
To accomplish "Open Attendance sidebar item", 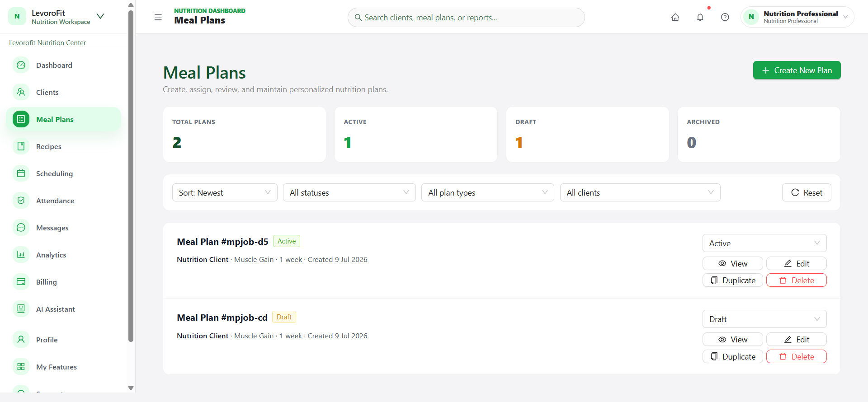I will click(63, 201).
